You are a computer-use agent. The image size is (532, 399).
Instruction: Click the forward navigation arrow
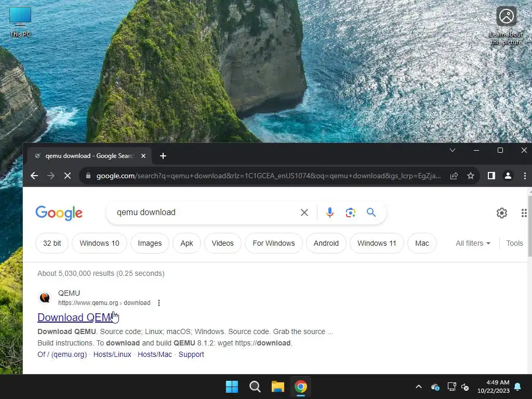[x=51, y=176]
